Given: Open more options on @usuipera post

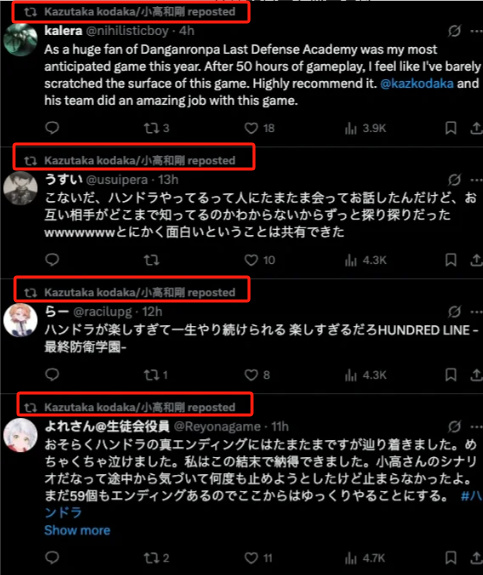Looking at the screenshot, I should [x=476, y=180].
